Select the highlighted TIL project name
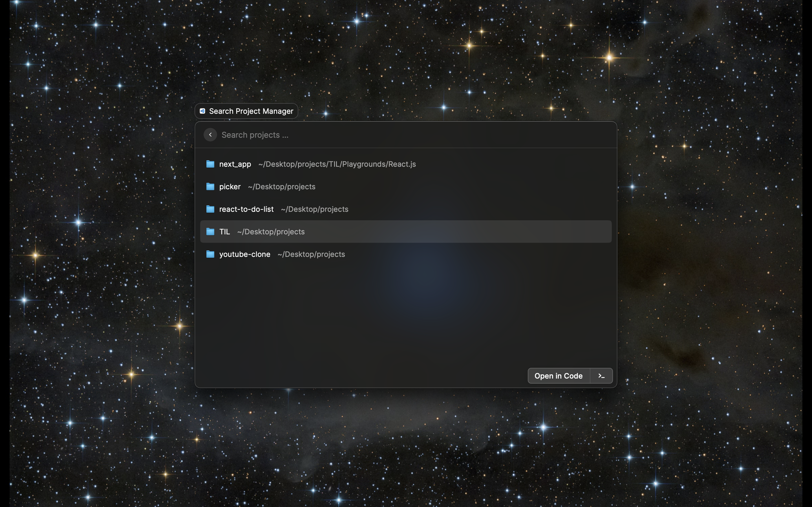The image size is (812, 507). pyautogui.click(x=224, y=232)
